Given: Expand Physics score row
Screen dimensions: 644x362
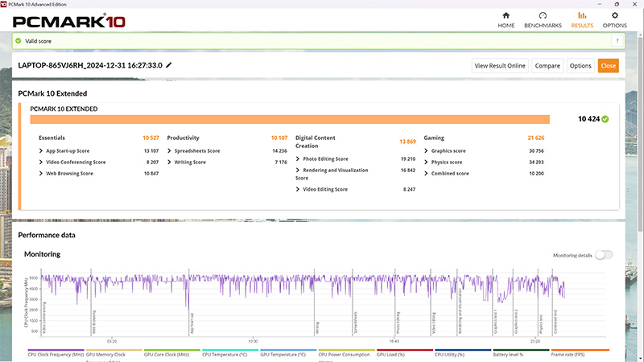Looking at the screenshot, I should click(x=426, y=162).
